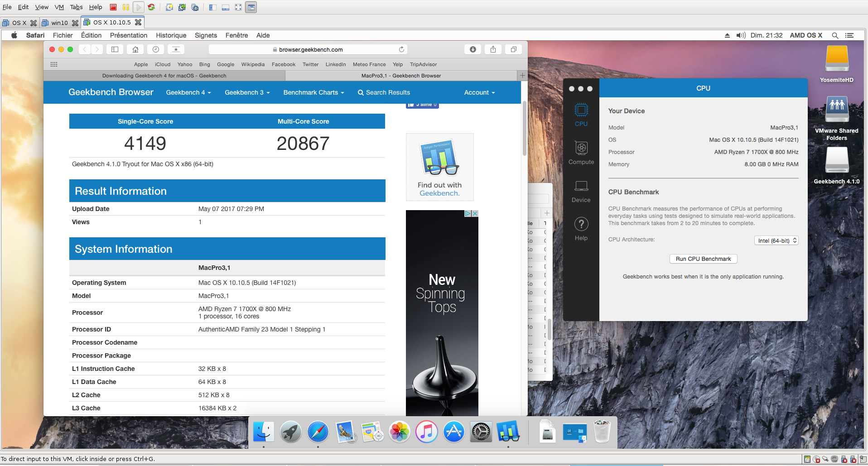Expand the Benchmark Charts dropdown
This screenshot has height=466, width=868.
tap(314, 92)
